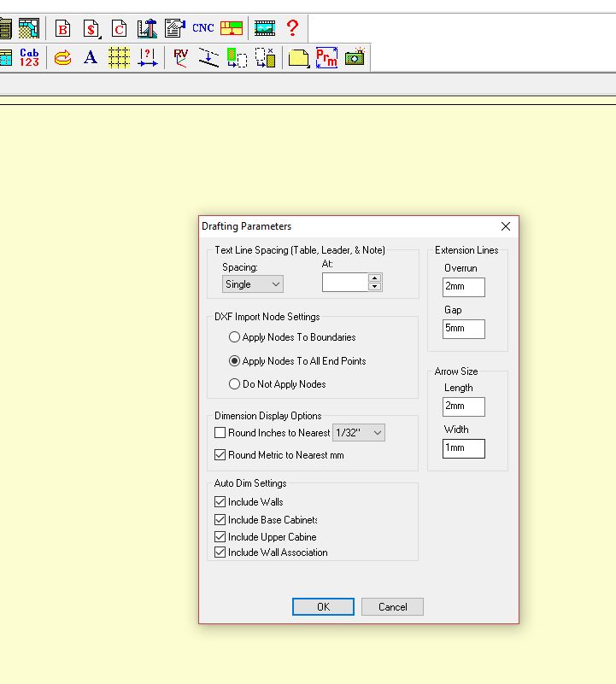Open help via red question mark icon
616x684 pixels.
click(292, 28)
